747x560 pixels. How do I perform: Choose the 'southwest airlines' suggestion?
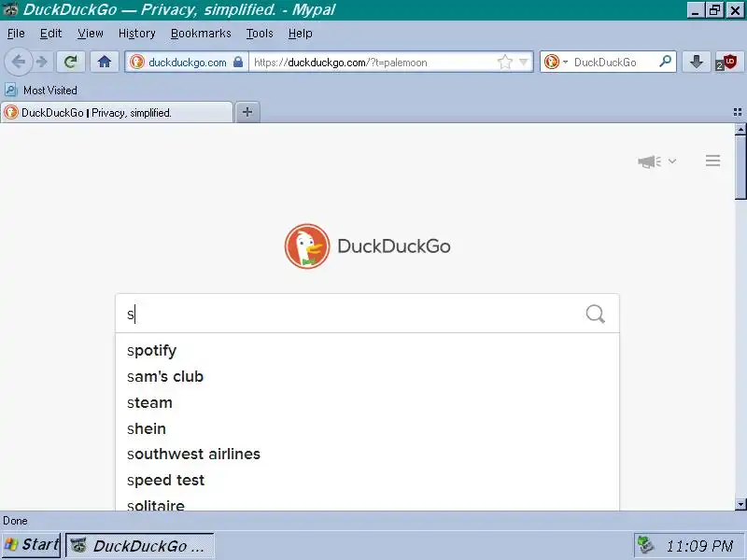[x=367, y=454]
